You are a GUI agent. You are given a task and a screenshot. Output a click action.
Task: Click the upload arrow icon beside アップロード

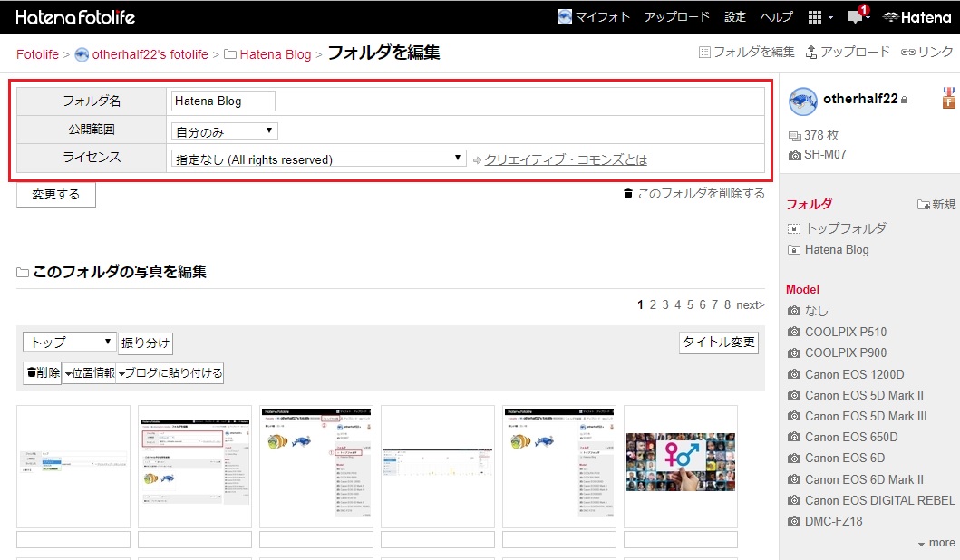click(811, 52)
